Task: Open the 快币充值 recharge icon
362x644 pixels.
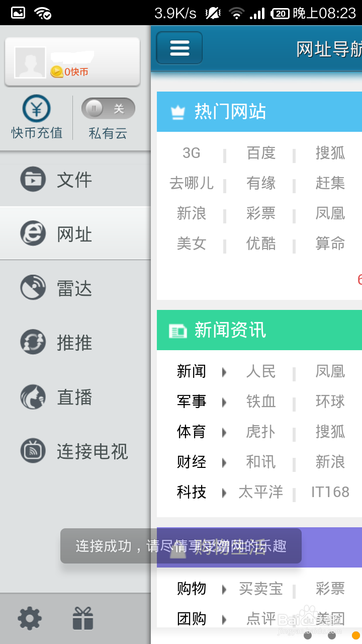Action: tap(36, 108)
